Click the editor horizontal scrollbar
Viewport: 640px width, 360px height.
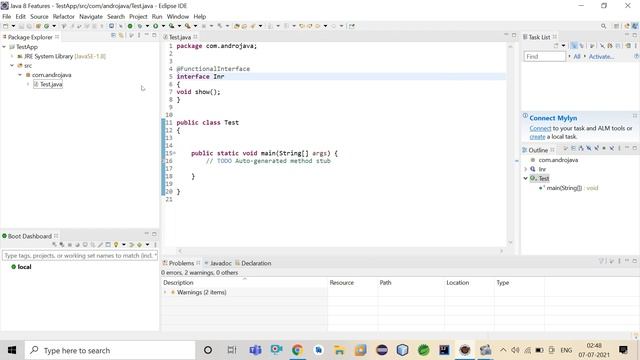[x=341, y=251]
